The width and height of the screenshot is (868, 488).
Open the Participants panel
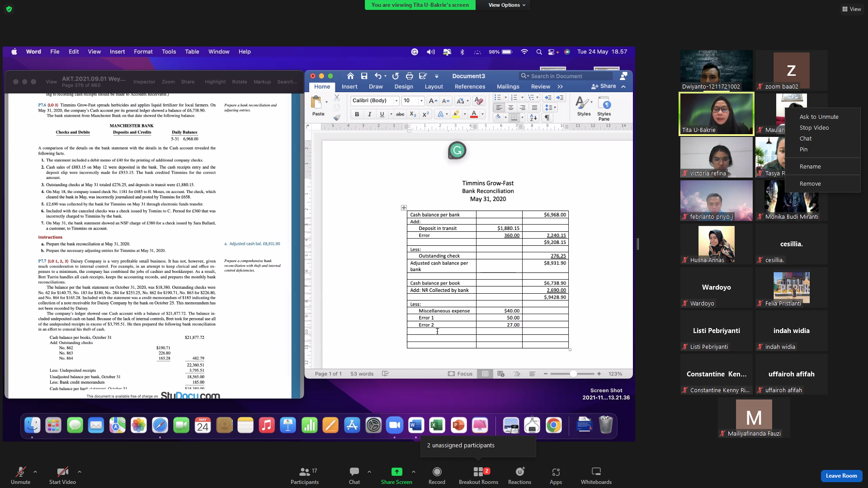click(x=305, y=475)
